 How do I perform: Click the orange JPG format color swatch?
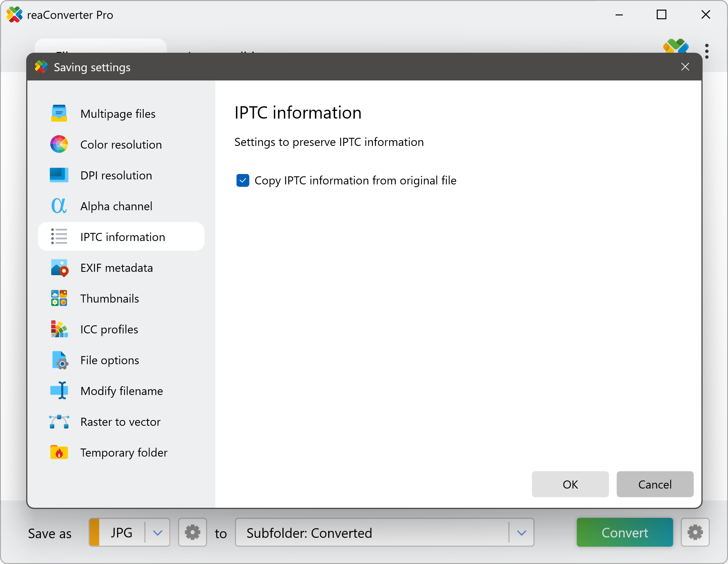[94, 533]
